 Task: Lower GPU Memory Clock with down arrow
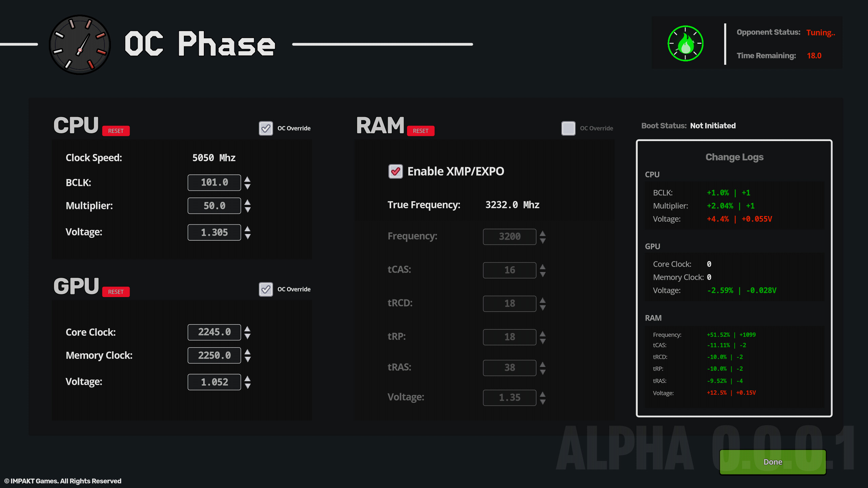click(x=247, y=359)
